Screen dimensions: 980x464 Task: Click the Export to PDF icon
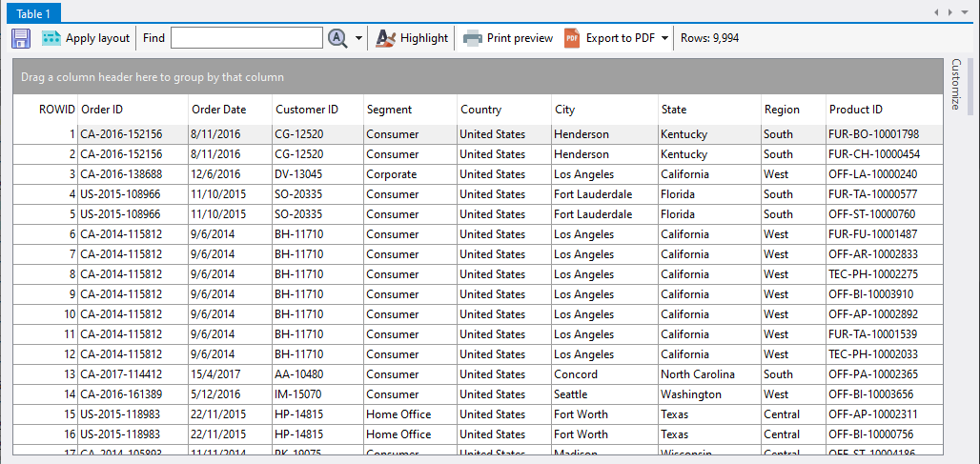(572, 38)
